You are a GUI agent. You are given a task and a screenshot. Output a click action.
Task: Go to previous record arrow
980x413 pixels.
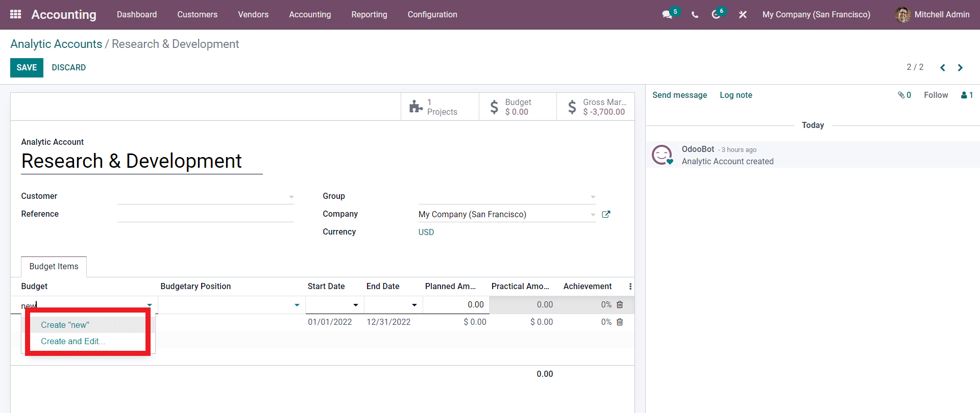point(943,67)
